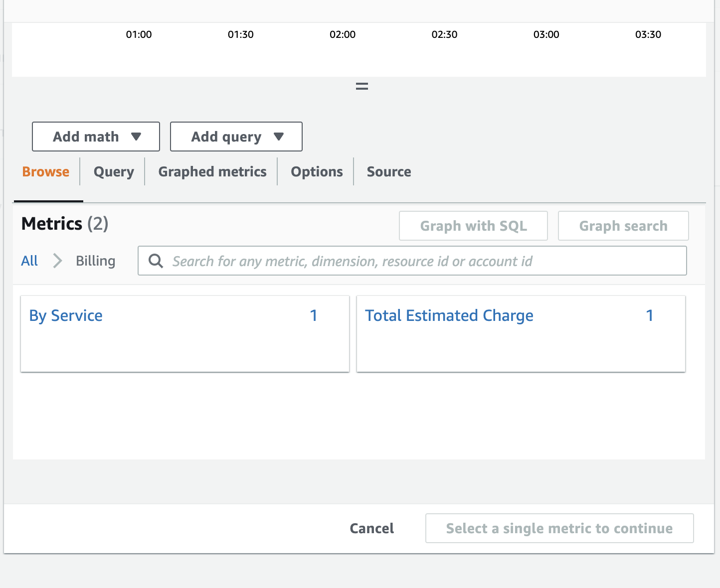The image size is (720, 588).
Task: Open the Add math dropdown
Action: point(96,137)
